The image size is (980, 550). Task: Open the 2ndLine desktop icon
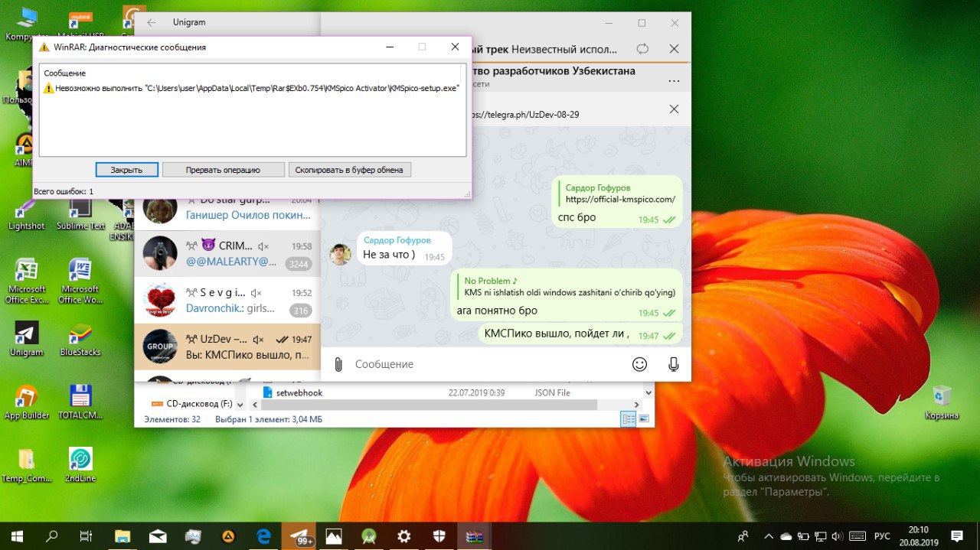(x=80, y=465)
